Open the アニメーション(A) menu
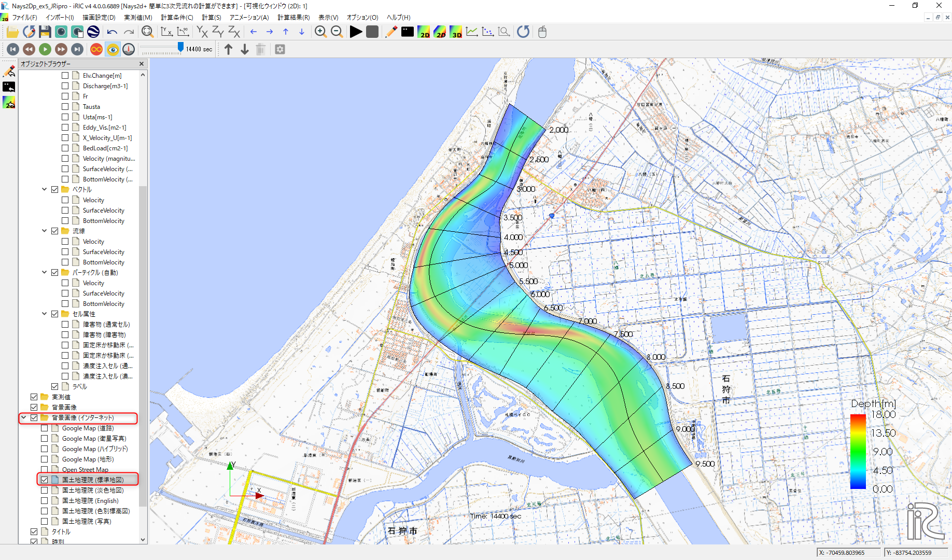 click(x=249, y=18)
